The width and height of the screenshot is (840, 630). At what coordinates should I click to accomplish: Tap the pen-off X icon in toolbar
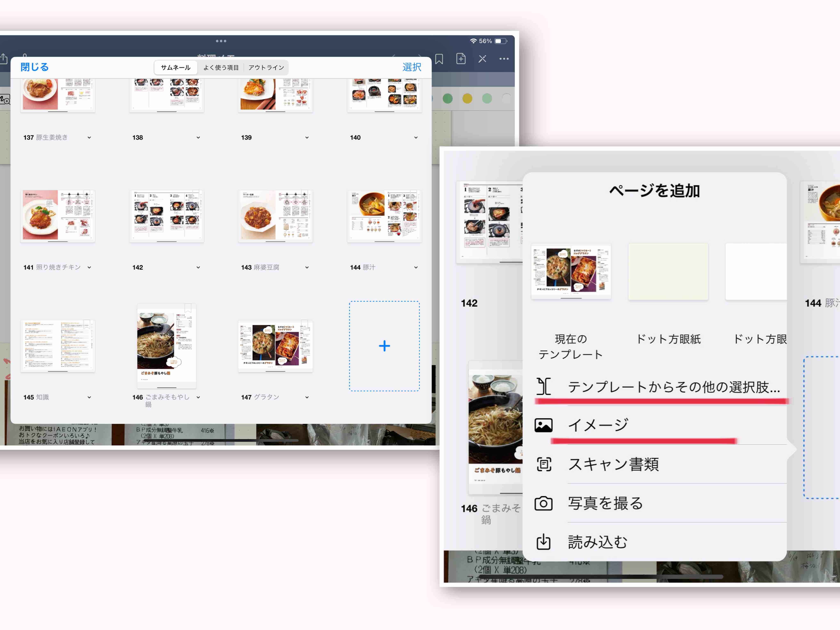(482, 59)
